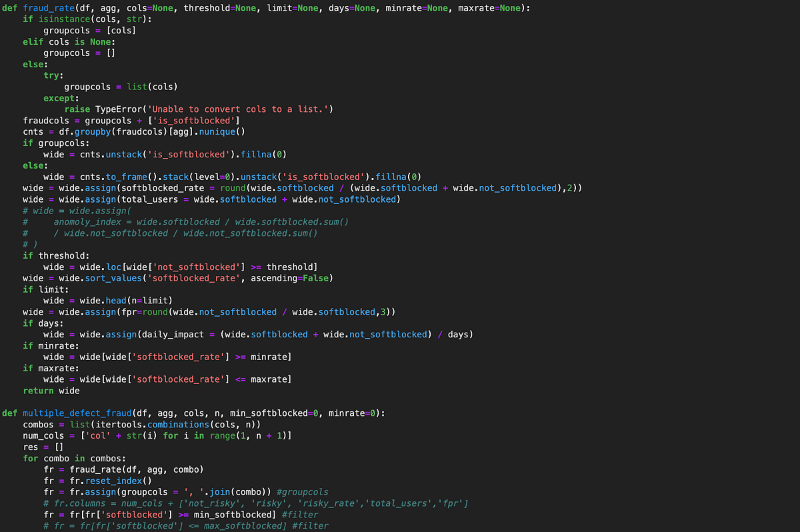Select the groupby method call on df

click(93, 131)
